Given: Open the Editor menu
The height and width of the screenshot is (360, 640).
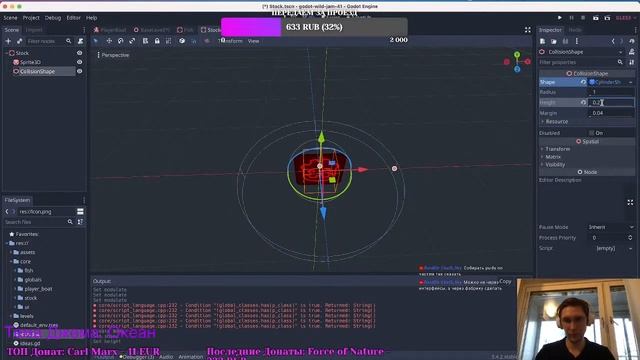Looking at the screenshot, I should pos(73,18).
